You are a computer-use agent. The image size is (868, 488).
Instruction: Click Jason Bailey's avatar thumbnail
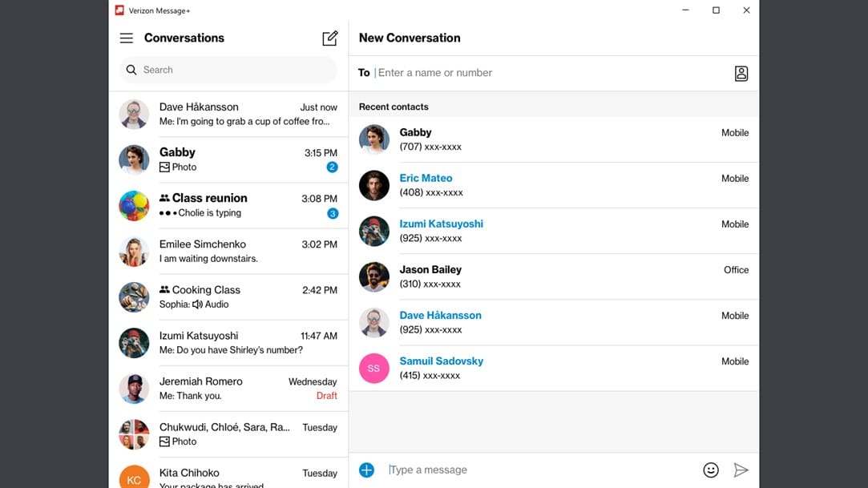tap(374, 277)
